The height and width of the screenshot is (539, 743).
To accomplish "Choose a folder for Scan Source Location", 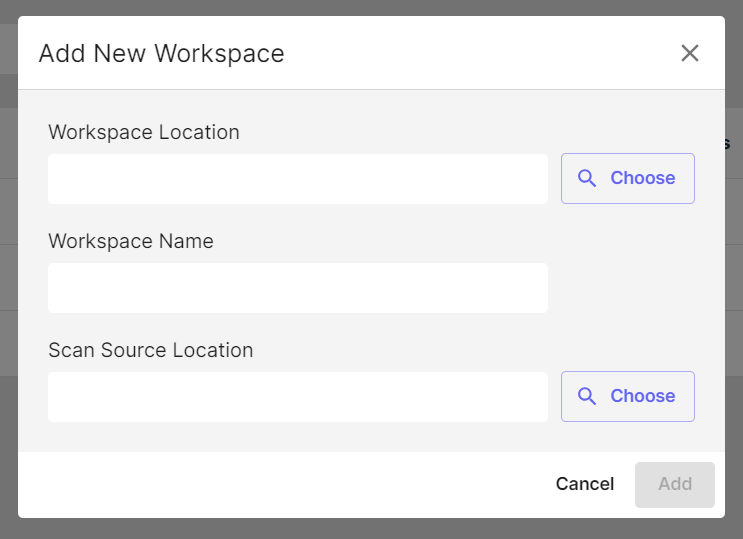I will [x=627, y=396].
